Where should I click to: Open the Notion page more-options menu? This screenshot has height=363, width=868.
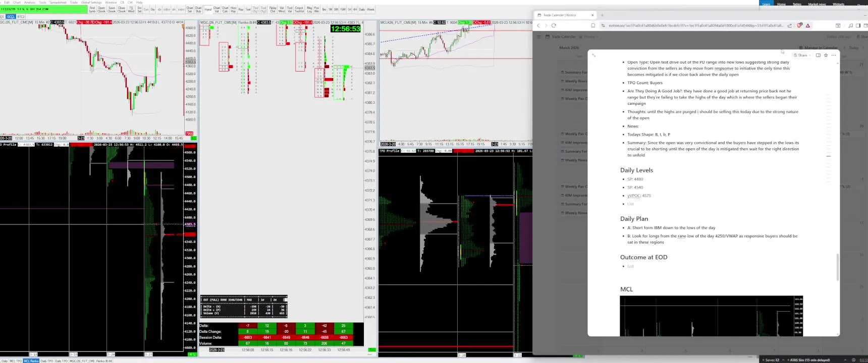pyautogui.click(x=833, y=55)
